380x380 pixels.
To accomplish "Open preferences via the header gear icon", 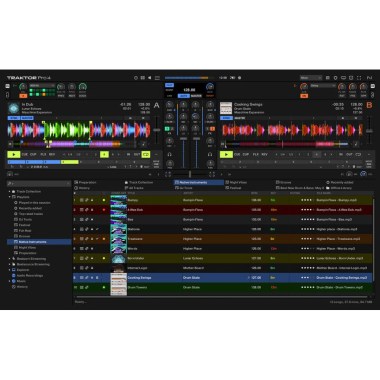I will tap(335, 78).
